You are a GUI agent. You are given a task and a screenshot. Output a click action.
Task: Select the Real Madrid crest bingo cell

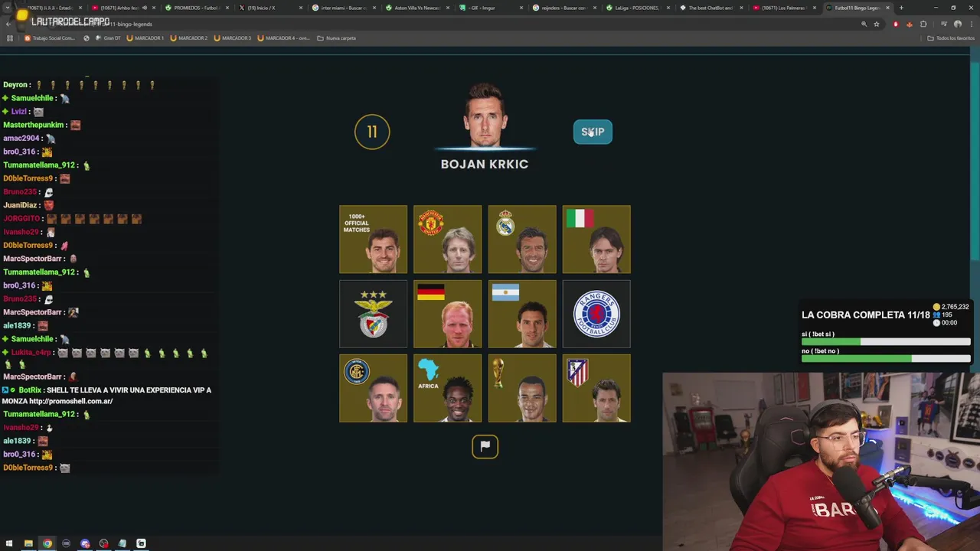coord(522,240)
